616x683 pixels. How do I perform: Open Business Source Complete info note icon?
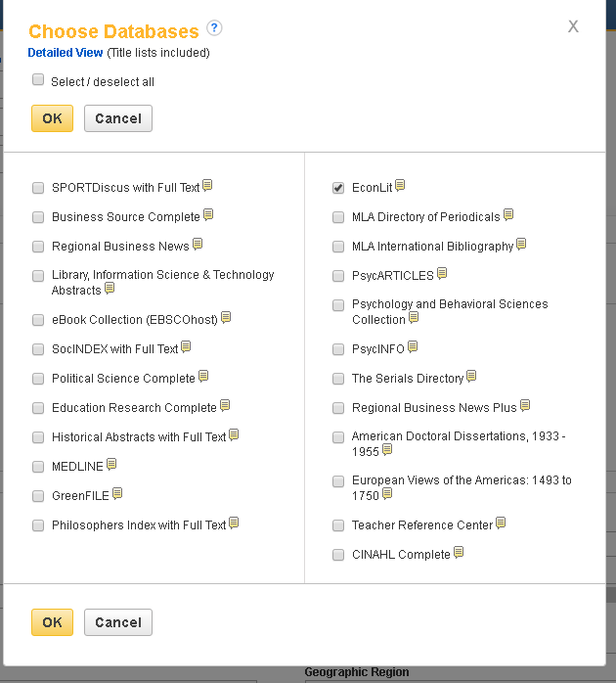click(x=208, y=214)
